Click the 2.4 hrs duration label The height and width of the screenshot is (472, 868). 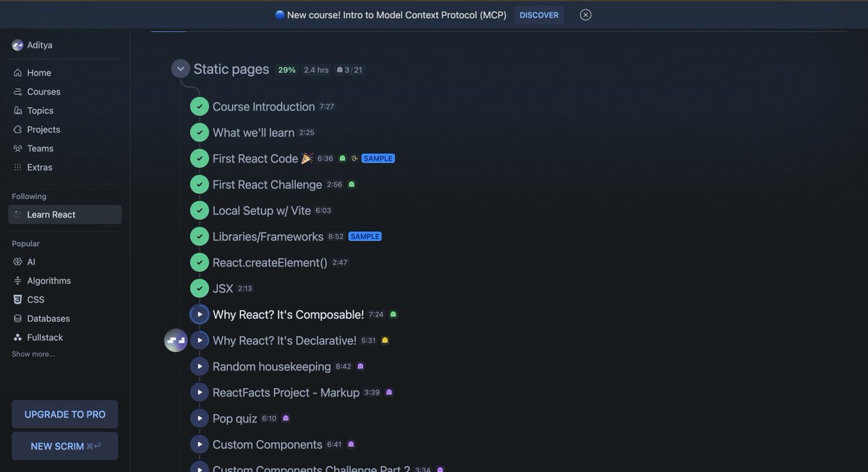click(x=316, y=70)
